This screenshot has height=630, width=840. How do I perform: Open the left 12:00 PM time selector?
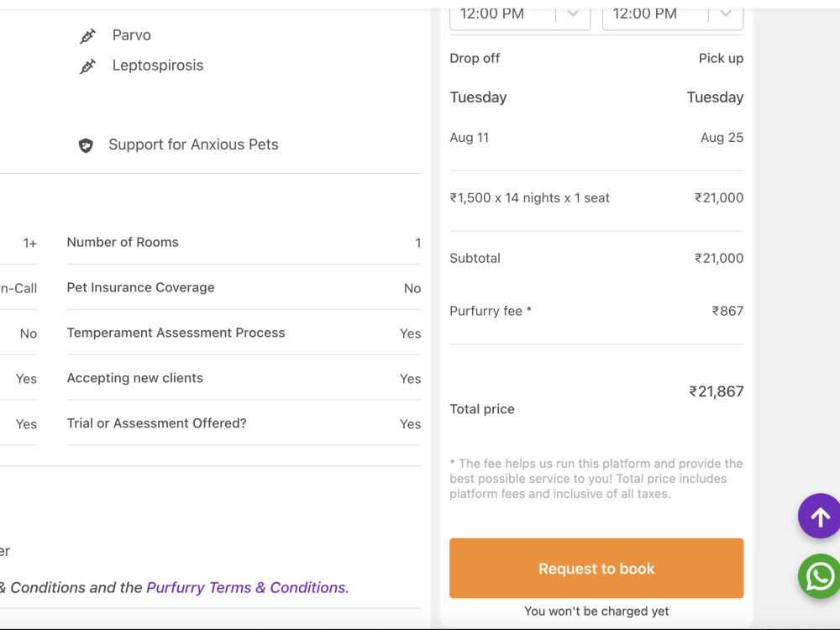tap(520, 15)
